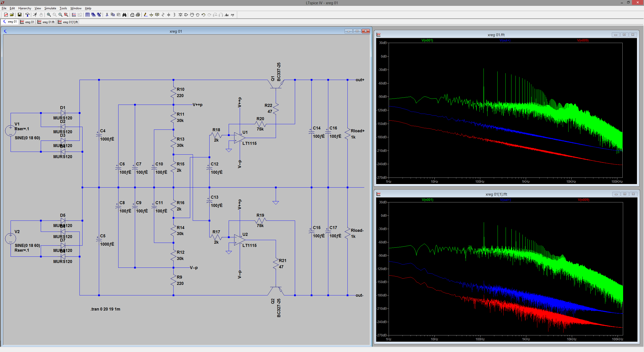Switch to the xreg 01 waveform tab
This screenshot has height=352, width=644.
click(27, 22)
